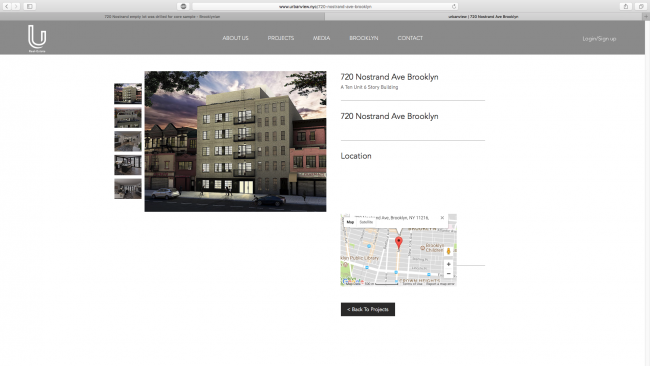Show all tabs icon in Safari
This screenshot has width=650, height=366.
pyautogui.click(x=641, y=6)
